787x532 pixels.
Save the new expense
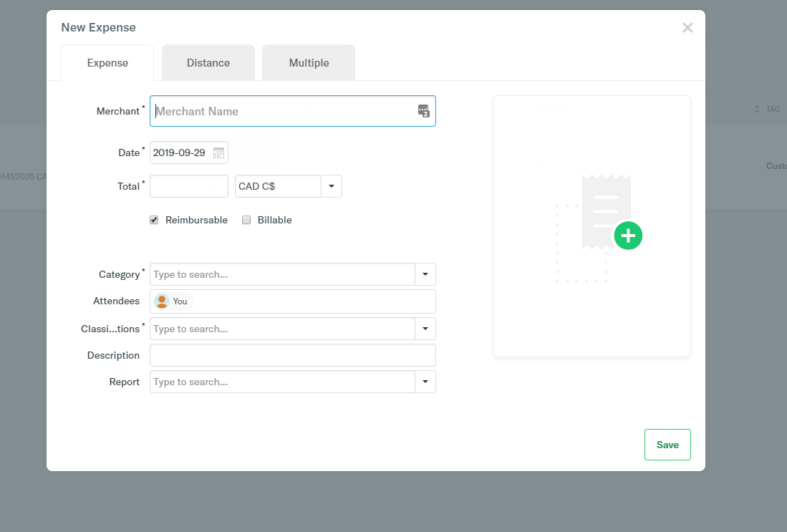pyautogui.click(x=667, y=445)
